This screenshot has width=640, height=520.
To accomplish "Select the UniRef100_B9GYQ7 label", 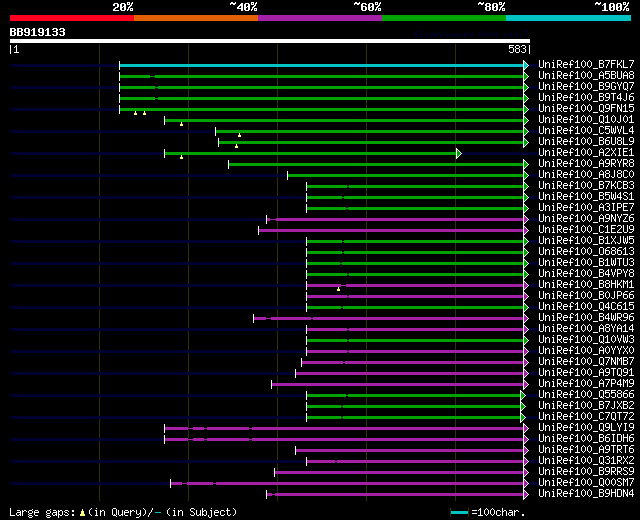I will tap(586, 86).
